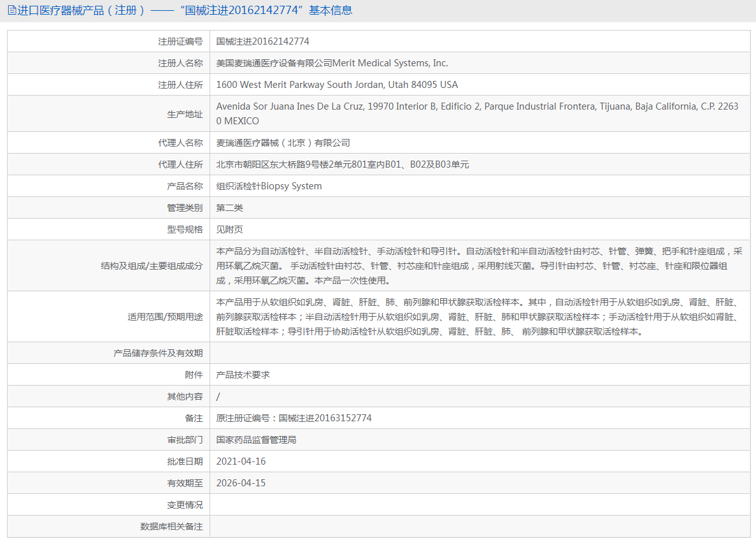Select address 1600 West Merit Parkway South Jordan

(x=337, y=85)
